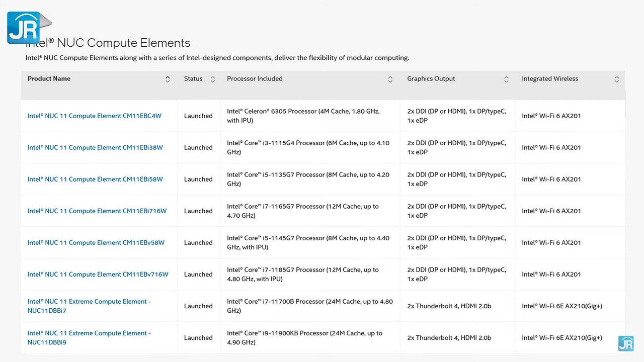Open the CM11EBi716W product page
The width and height of the screenshot is (644, 362).
click(97, 211)
